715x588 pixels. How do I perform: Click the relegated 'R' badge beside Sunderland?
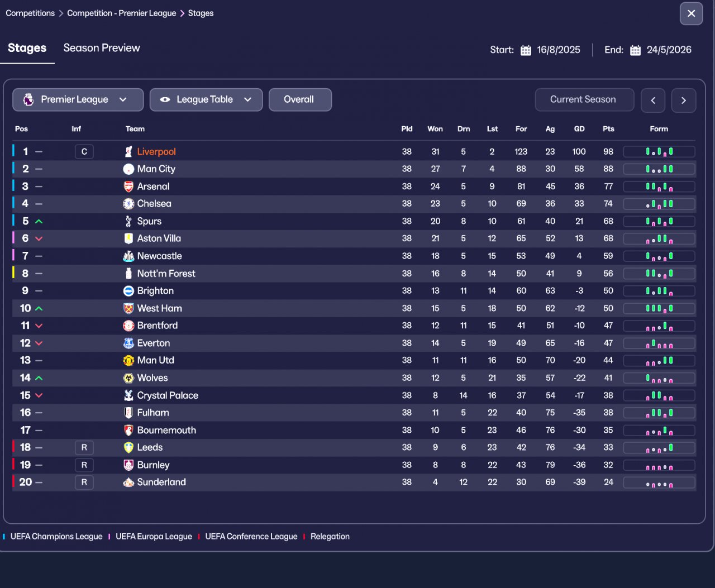click(x=84, y=482)
